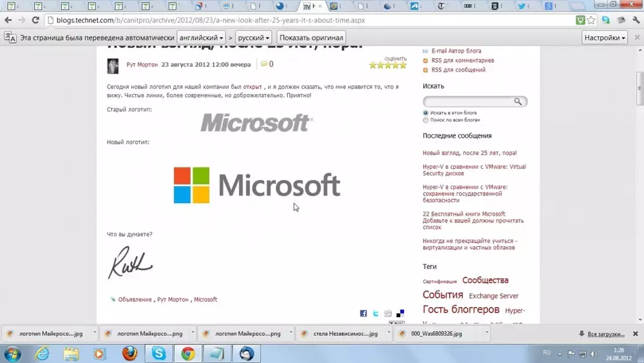Open 'Все загрузки' downloads link
644x363 pixels.
click(606, 334)
